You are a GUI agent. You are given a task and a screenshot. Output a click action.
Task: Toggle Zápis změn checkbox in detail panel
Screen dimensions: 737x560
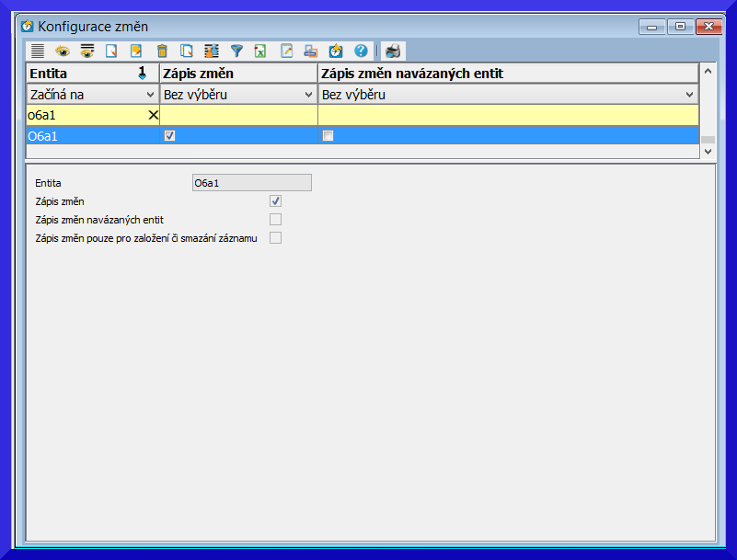[x=275, y=200]
